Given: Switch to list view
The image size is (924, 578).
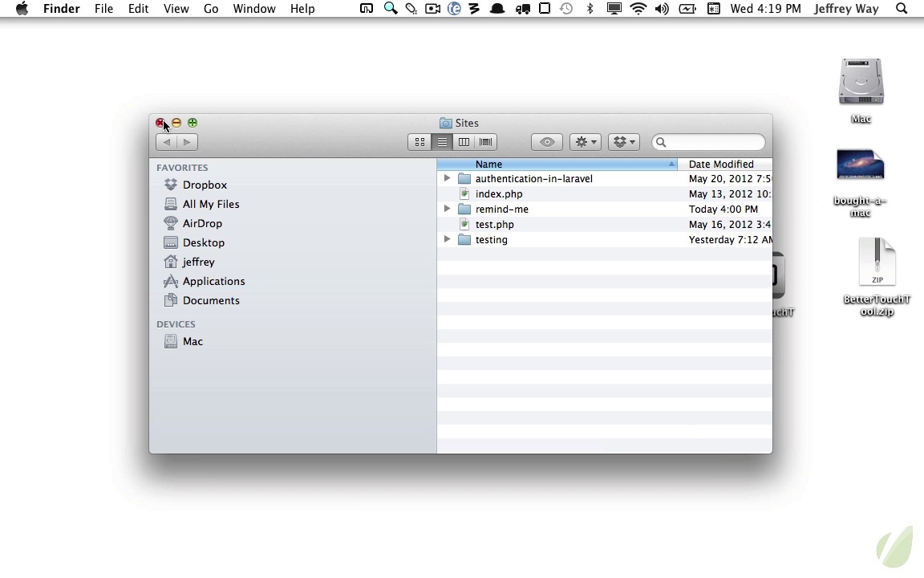Looking at the screenshot, I should coord(442,142).
